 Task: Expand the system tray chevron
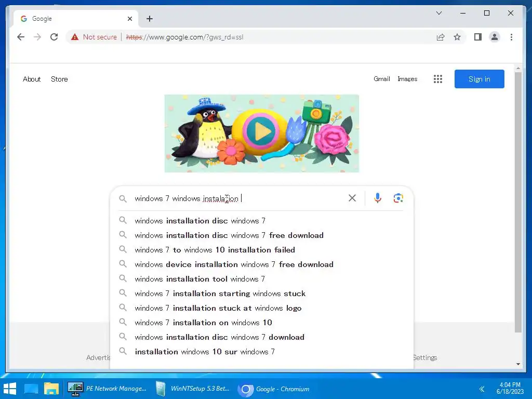click(x=482, y=389)
